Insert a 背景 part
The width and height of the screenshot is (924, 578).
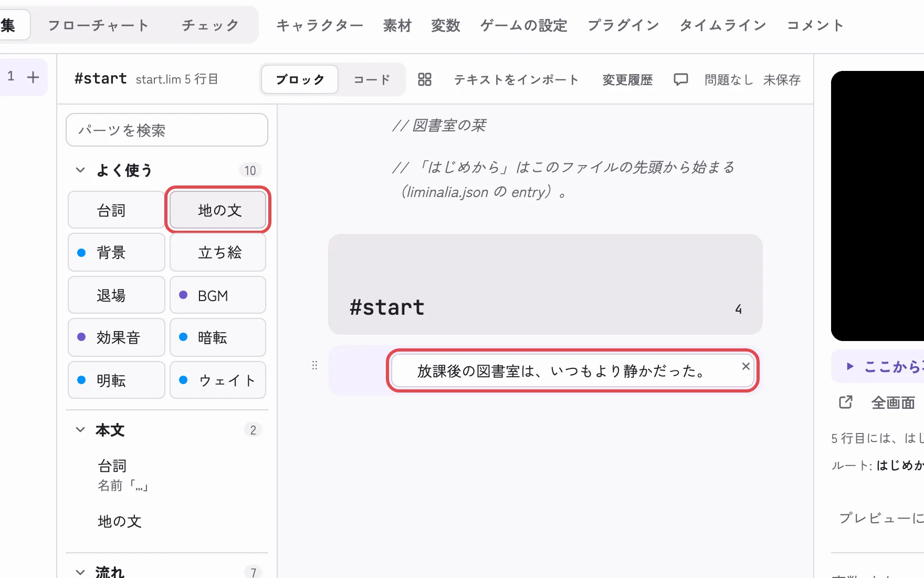[x=117, y=253]
